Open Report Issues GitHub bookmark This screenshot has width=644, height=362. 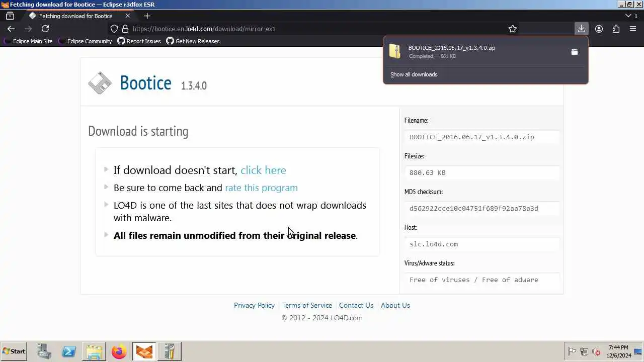[139, 41]
